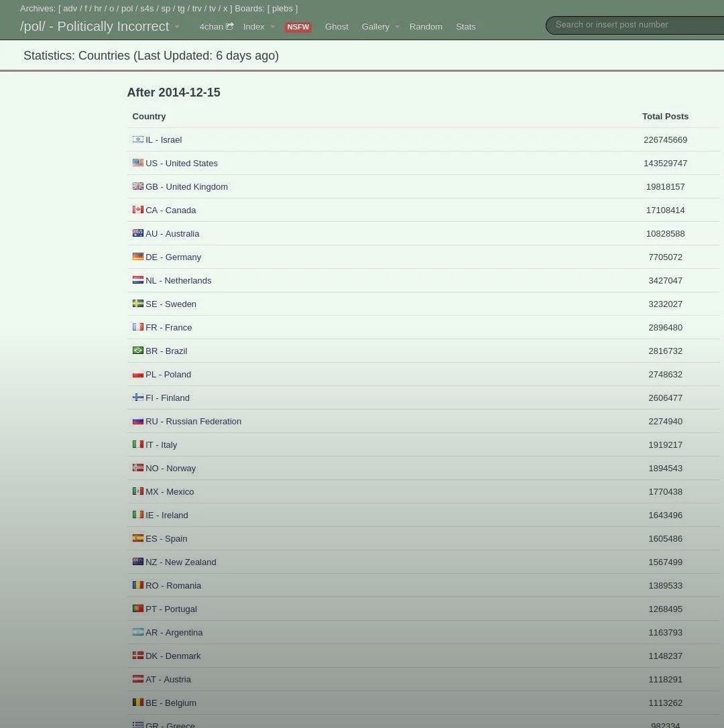Click the Norway flag icon

pyautogui.click(x=138, y=467)
